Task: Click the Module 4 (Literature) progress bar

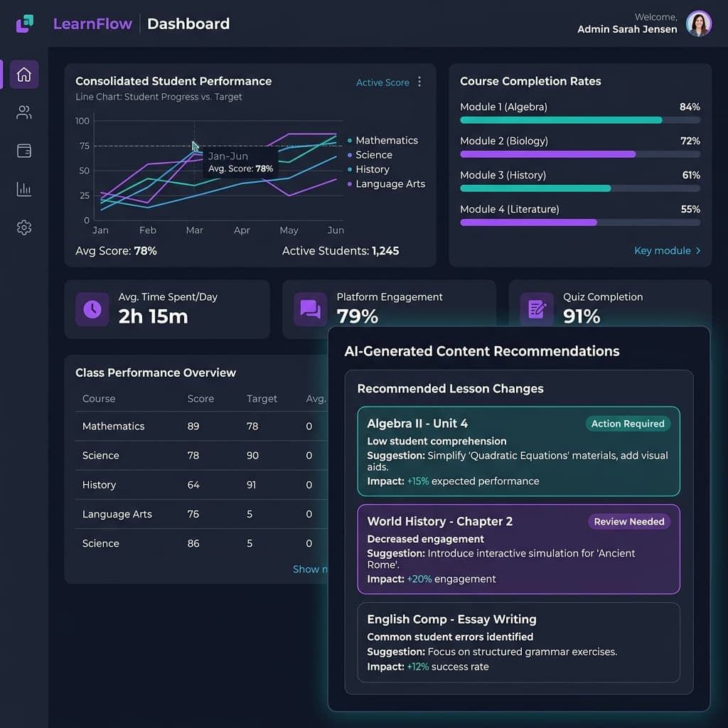Action: 580,223
